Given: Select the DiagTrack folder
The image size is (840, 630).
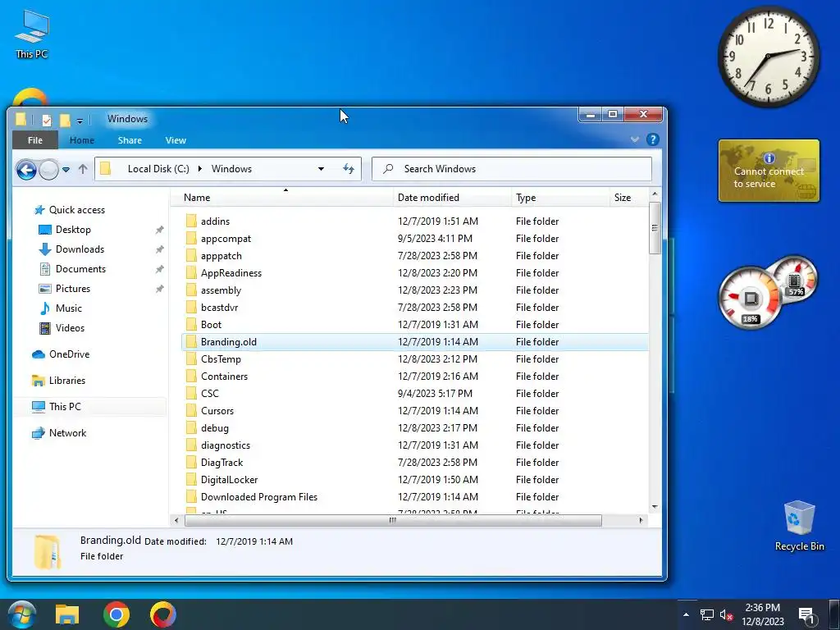Looking at the screenshot, I should [x=221, y=463].
